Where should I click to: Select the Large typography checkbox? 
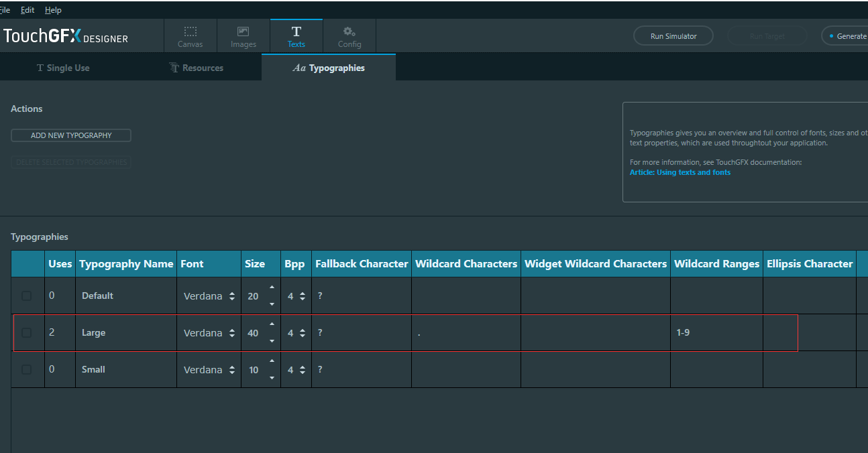click(27, 332)
